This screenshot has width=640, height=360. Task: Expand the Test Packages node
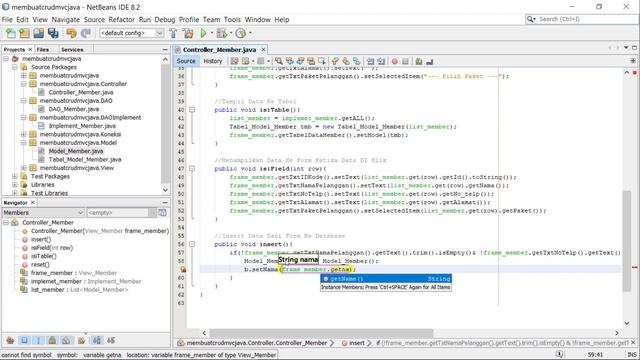click(x=15, y=176)
